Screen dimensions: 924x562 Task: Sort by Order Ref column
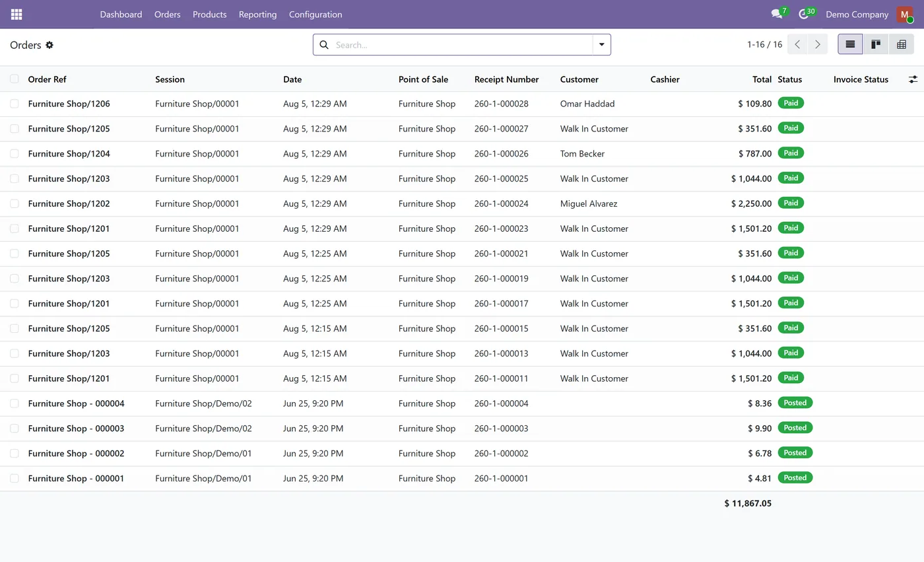point(47,79)
